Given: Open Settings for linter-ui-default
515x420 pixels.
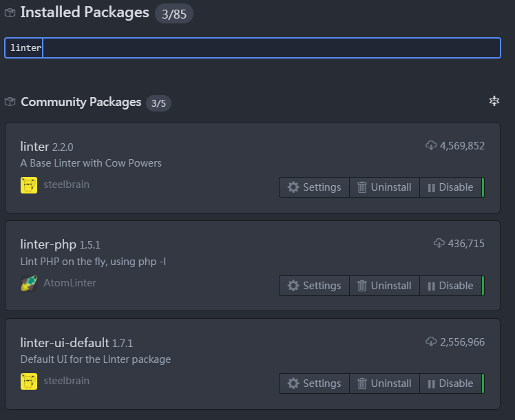Looking at the screenshot, I should click(x=314, y=384).
